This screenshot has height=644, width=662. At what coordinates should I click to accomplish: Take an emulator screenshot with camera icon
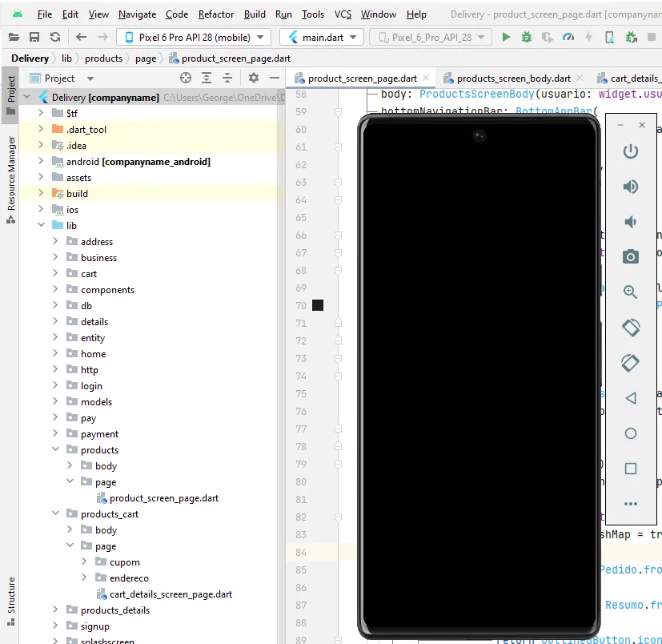click(x=631, y=256)
